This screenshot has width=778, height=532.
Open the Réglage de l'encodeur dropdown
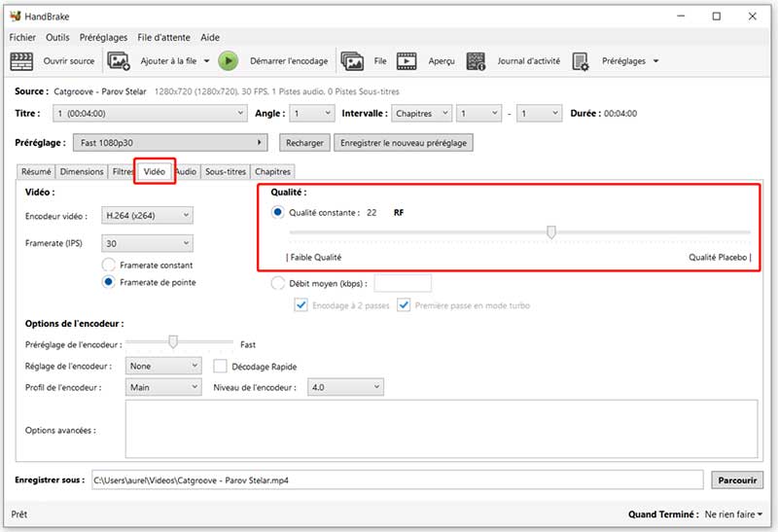(163, 366)
